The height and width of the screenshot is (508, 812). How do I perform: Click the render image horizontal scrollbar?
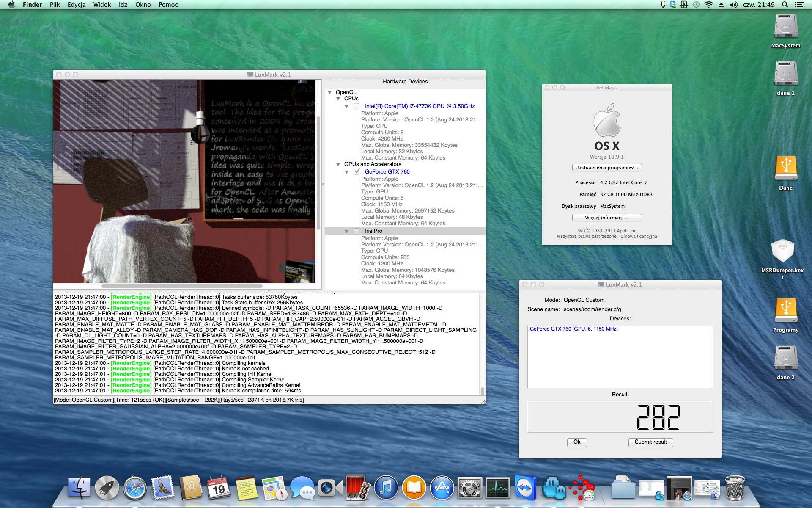(182, 286)
